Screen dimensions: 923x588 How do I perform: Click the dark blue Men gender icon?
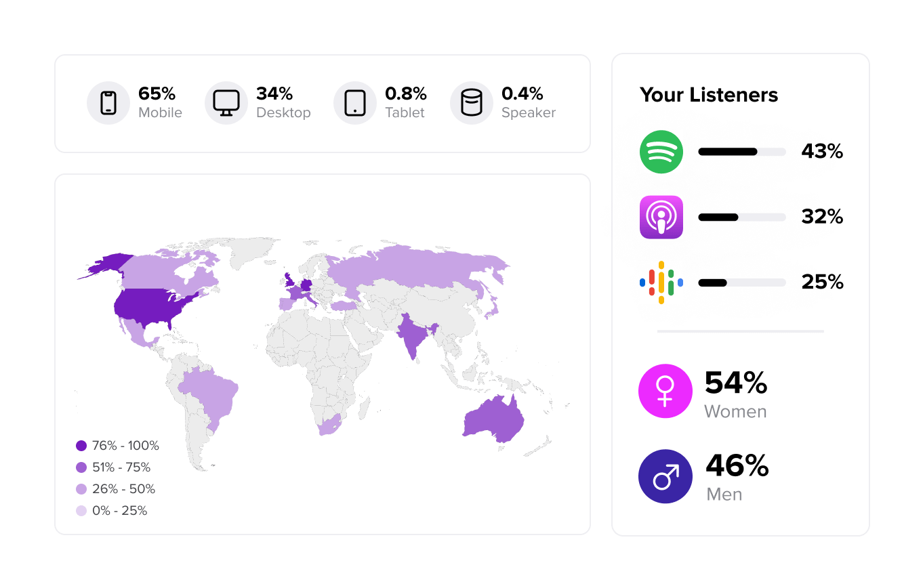click(665, 476)
